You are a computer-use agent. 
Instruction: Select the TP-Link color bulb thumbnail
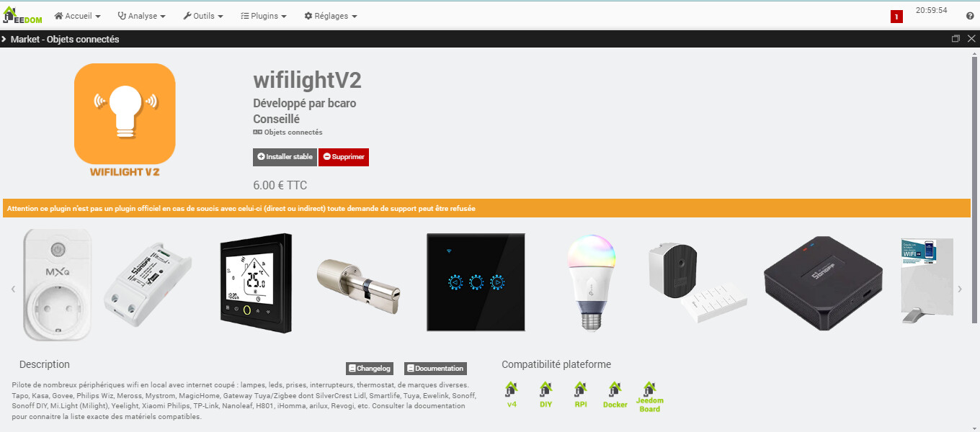point(592,283)
